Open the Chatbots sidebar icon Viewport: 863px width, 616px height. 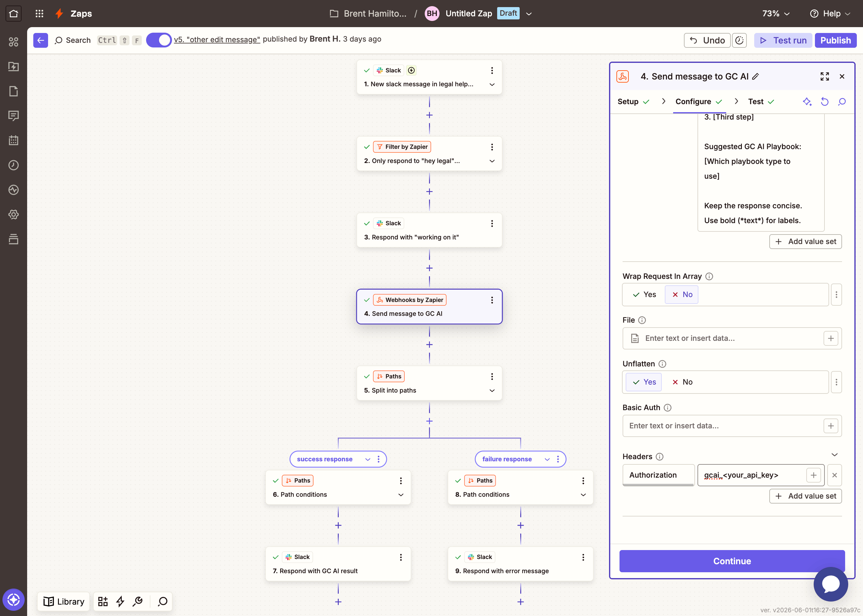point(14,116)
